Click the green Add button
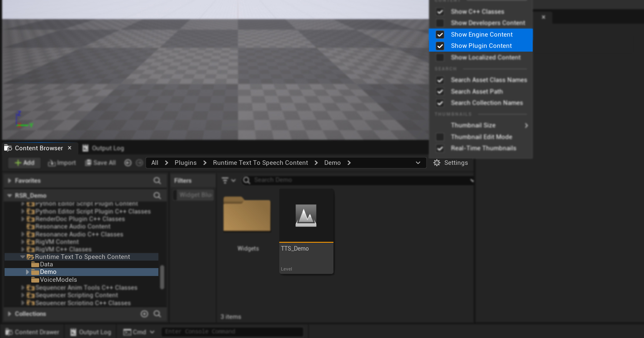644x338 pixels. 25,163
